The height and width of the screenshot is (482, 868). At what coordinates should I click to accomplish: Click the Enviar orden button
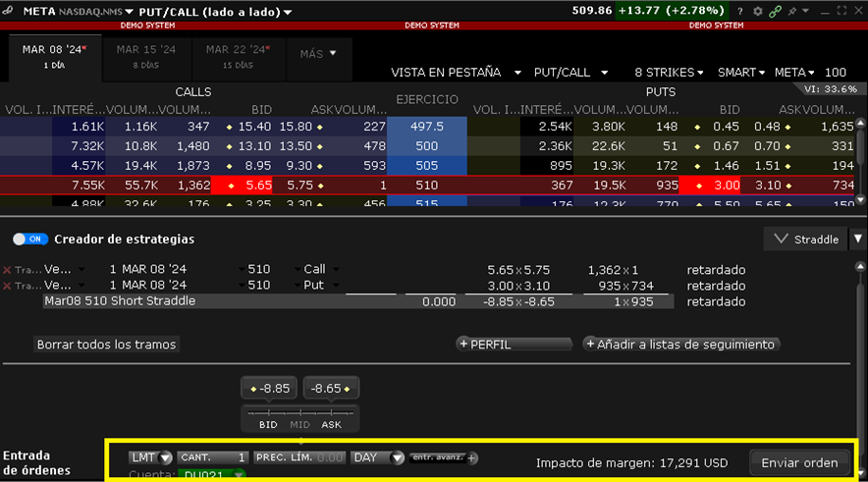click(x=799, y=462)
